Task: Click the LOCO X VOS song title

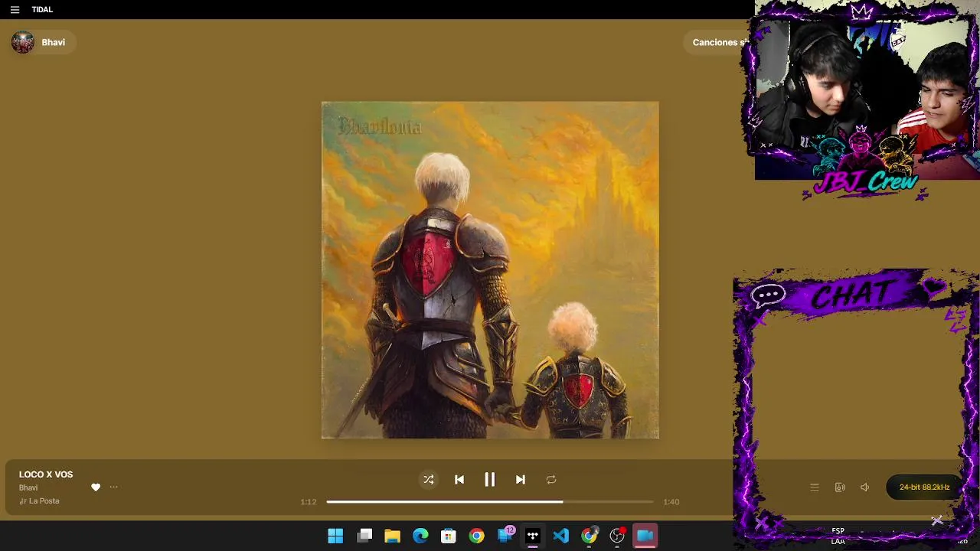Action: click(46, 474)
